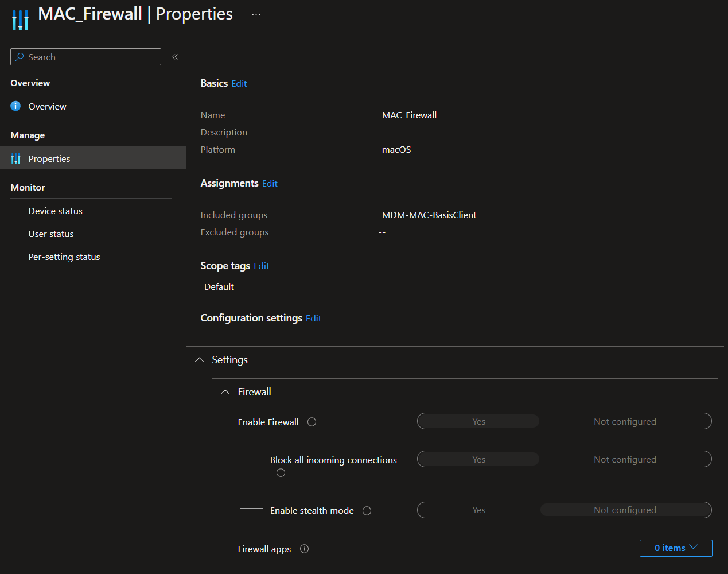Click info icon under Block all incoming connections
Image resolution: width=728 pixels, height=574 pixels.
click(281, 473)
